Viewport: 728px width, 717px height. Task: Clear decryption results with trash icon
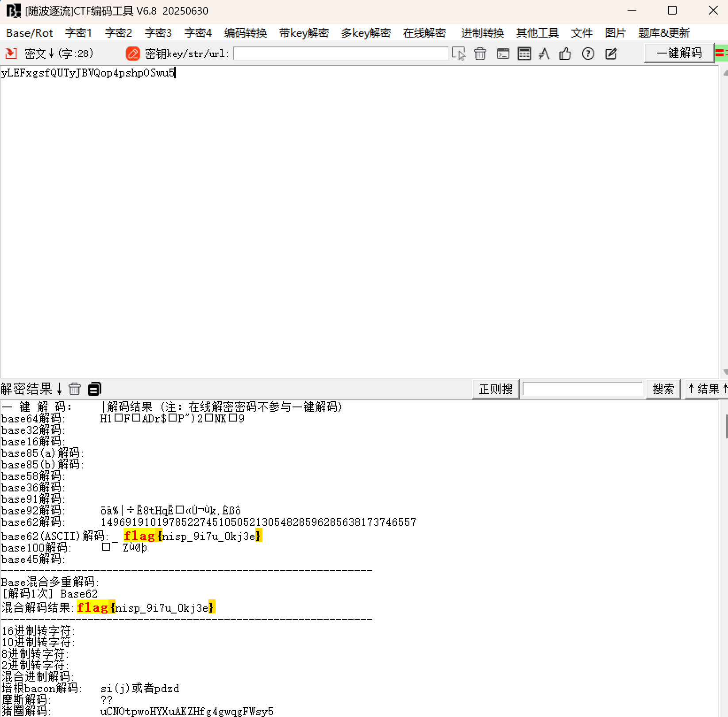tap(75, 389)
